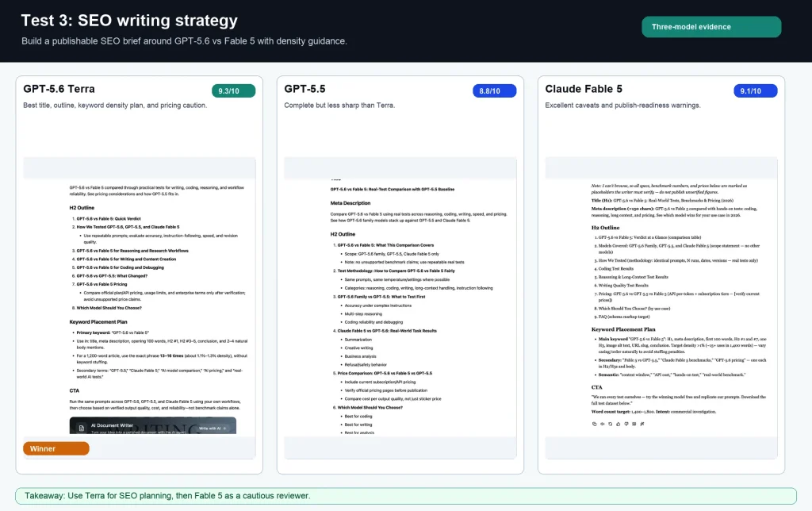The height and width of the screenshot is (511, 812).
Task: Click GPT-5.6 vs Fable 5 Pricing outline item
Action: (101, 284)
